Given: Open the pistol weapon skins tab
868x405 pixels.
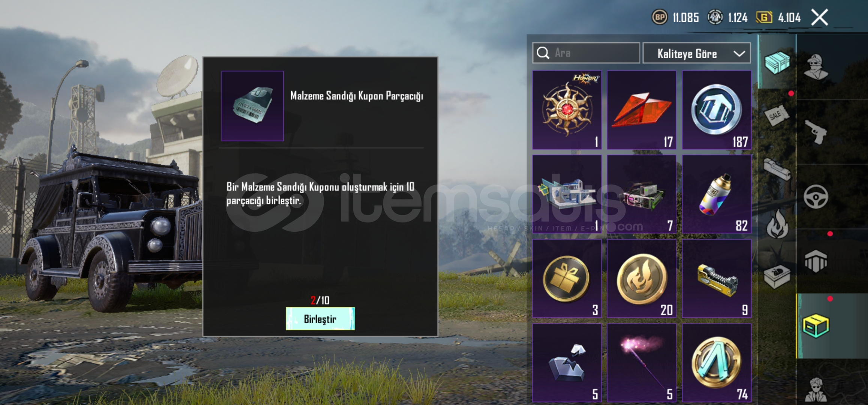Looking at the screenshot, I should click(x=816, y=132).
